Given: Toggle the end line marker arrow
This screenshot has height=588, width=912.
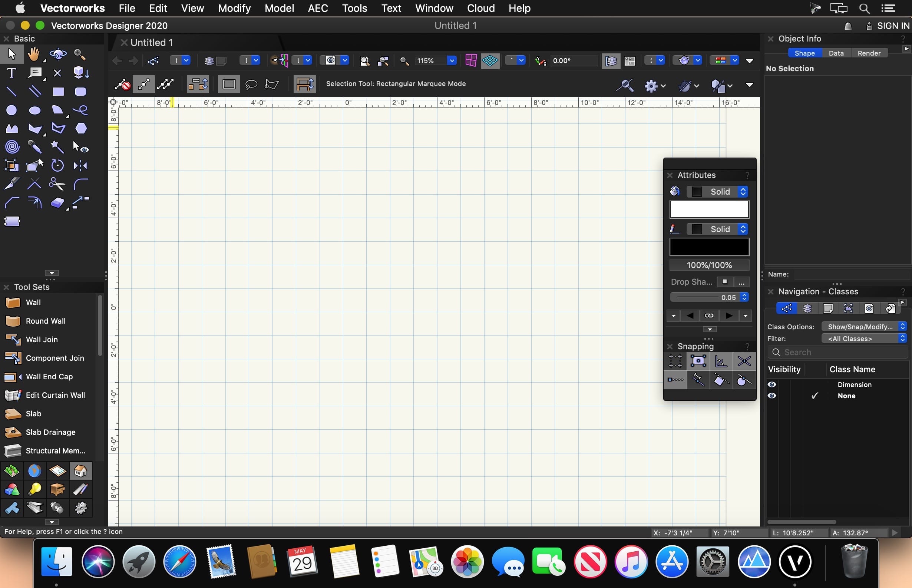Looking at the screenshot, I should 729,316.
